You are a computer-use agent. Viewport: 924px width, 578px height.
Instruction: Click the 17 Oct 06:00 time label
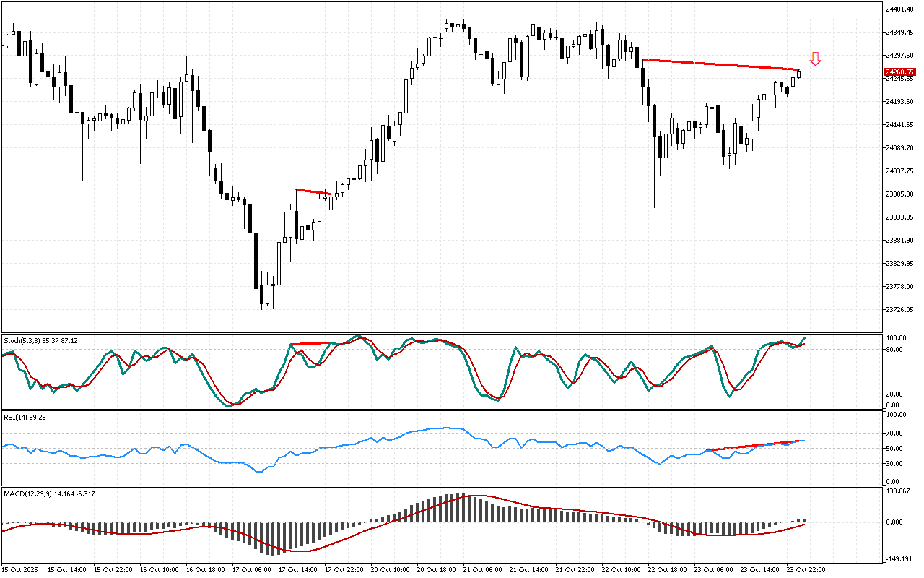251,570
